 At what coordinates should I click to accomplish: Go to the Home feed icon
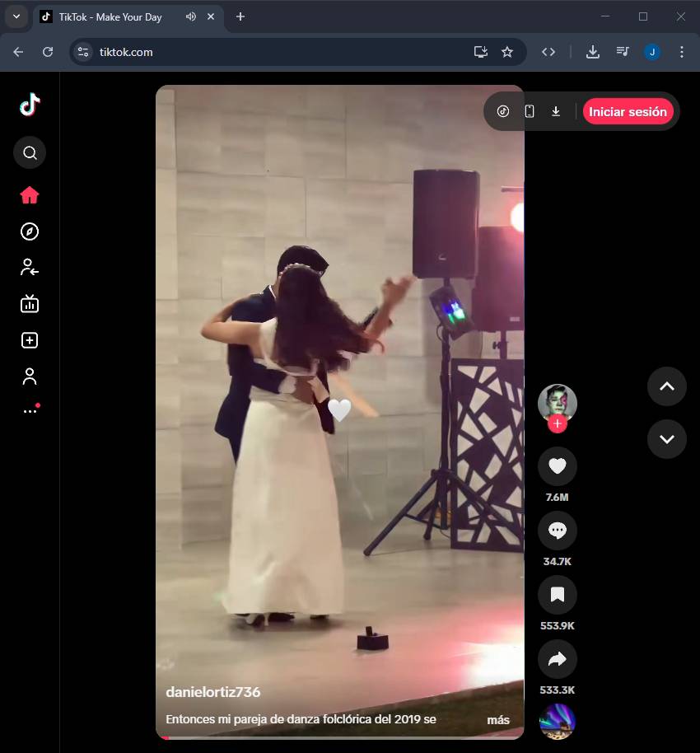30,195
